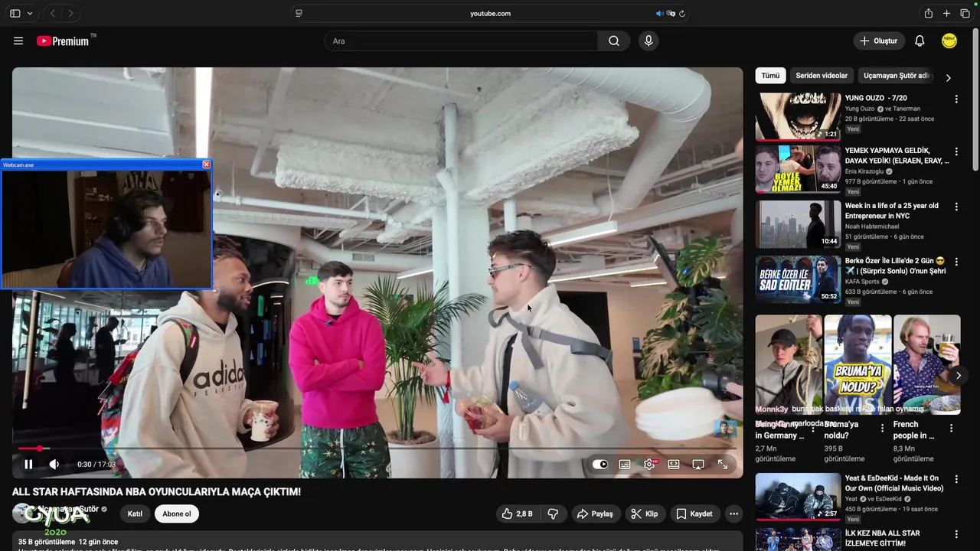The height and width of the screenshot is (551, 980).
Task: Toggle subtitles in the player
Action: [x=625, y=464]
